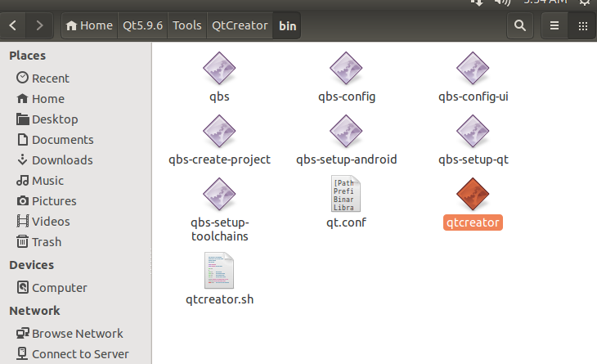Switch to list view

pyautogui.click(x=554, y=25)
